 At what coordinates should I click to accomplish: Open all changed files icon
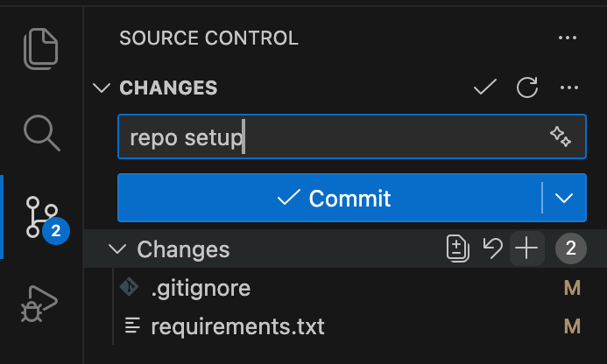tap(457, 249)
